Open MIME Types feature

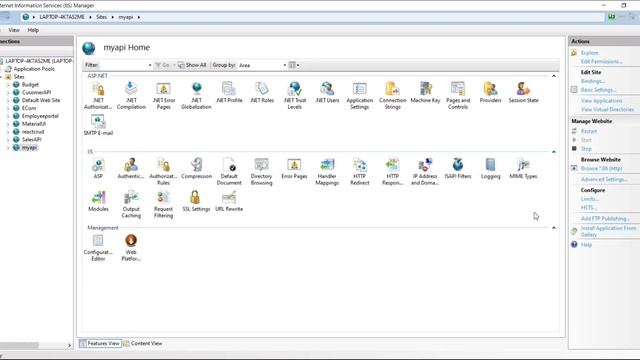pyautogui.click(x=523, y=168)
